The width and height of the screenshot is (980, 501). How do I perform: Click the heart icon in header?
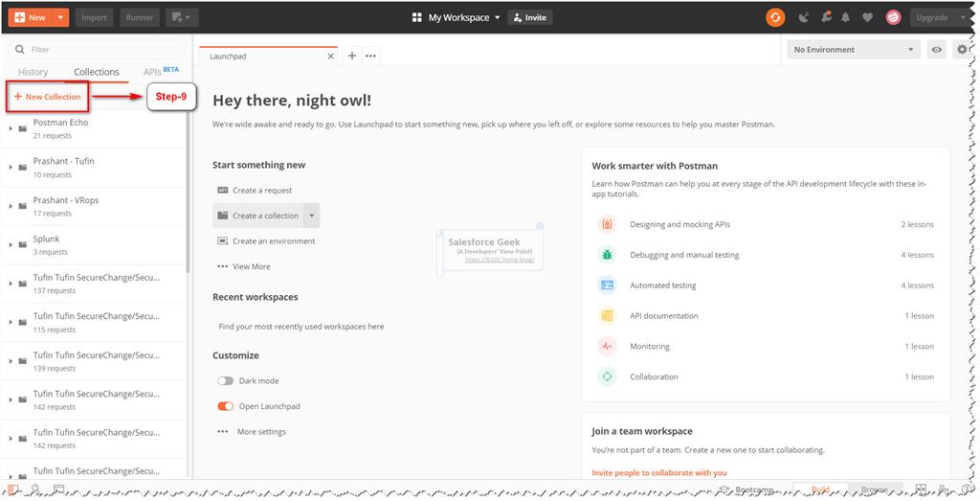867,17
